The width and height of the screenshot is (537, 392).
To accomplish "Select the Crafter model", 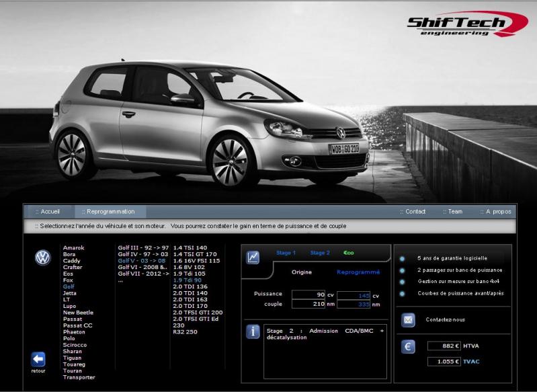I will [x=73, y=268].
